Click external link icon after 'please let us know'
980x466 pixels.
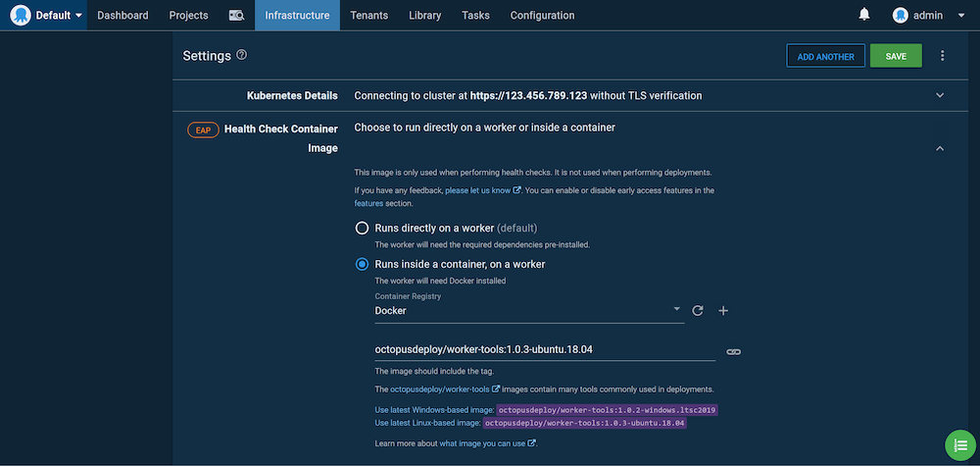(x=516, y=190)
